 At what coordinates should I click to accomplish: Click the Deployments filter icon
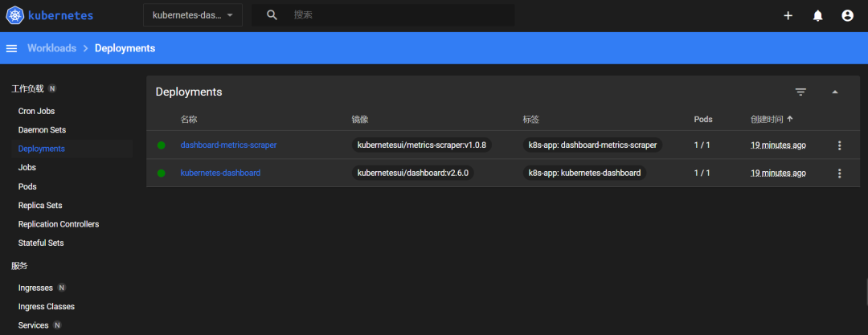[x=800, y=92]
